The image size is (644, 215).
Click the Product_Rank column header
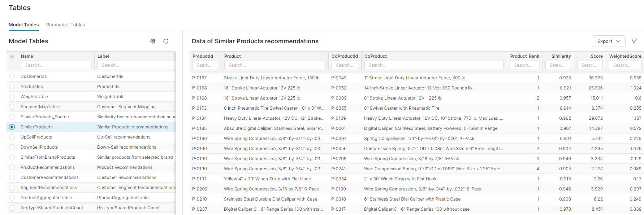[524, 56]
